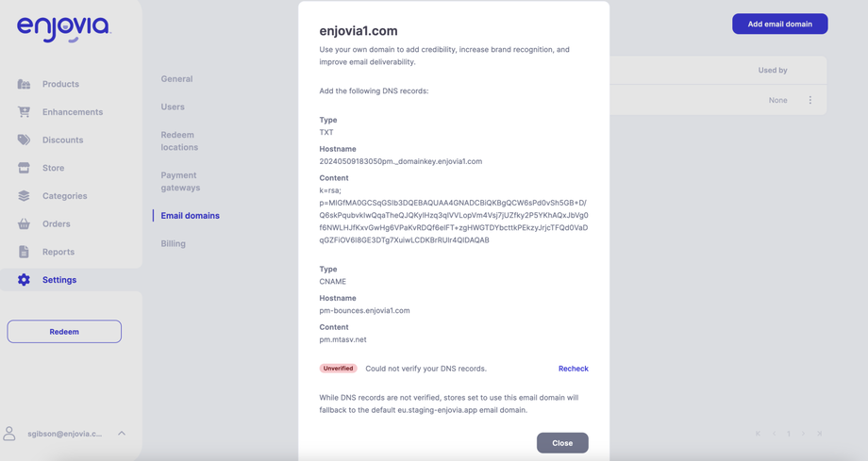Click the Reports document icon
The image size is (868, 461).
(x=24, y=252)
